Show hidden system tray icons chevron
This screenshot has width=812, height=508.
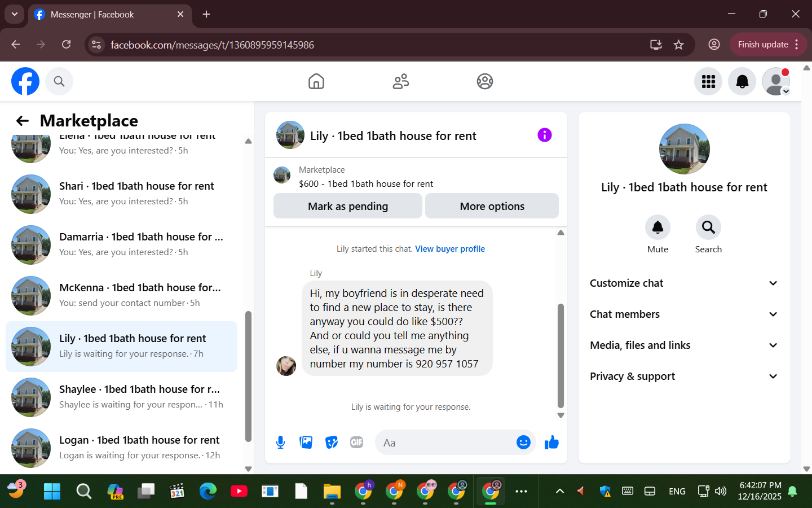559,491
